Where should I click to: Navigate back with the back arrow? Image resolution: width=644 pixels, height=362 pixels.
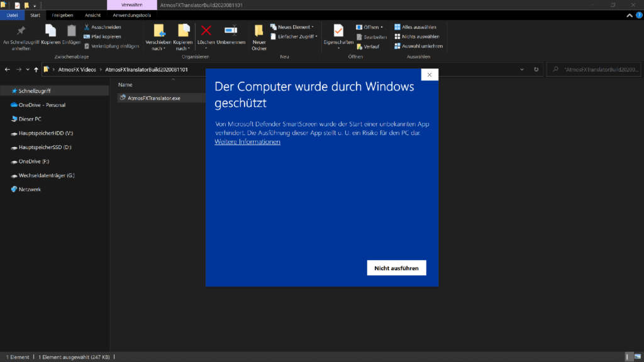coord(8,69)
